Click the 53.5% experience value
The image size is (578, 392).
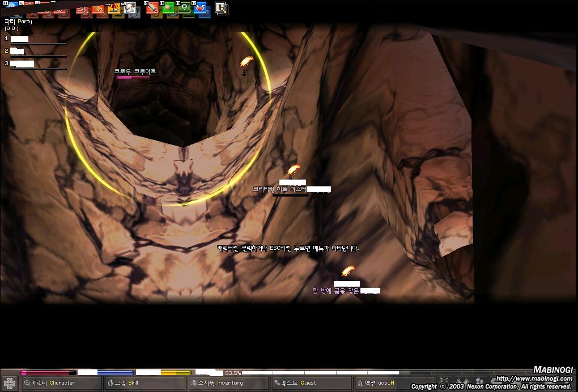point(233,373)
